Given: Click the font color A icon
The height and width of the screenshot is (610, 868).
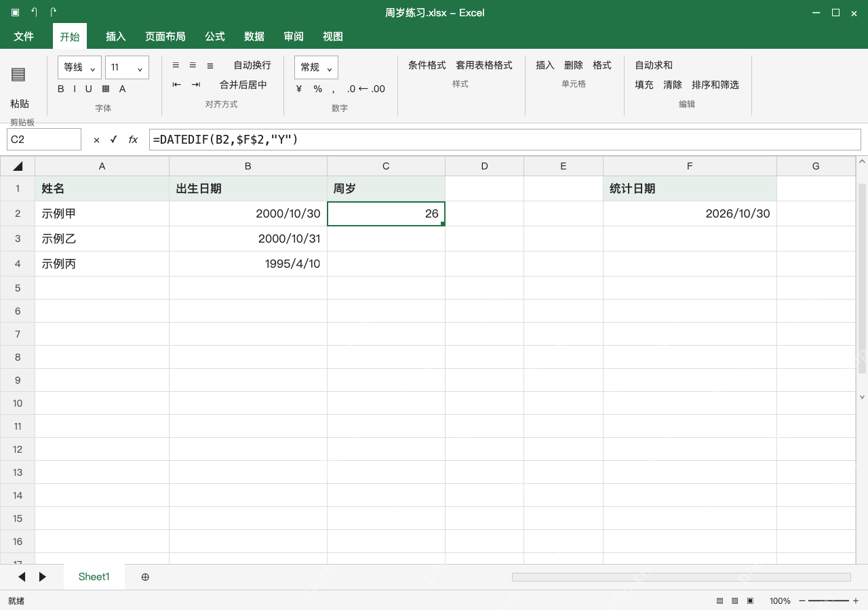Looking at the screenshot, I should coord(123,89).
